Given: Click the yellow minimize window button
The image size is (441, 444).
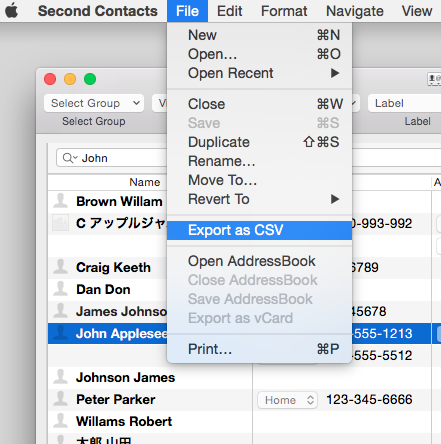Looking at the screenshot, I should pyautogui.click(x=70, y=79).
